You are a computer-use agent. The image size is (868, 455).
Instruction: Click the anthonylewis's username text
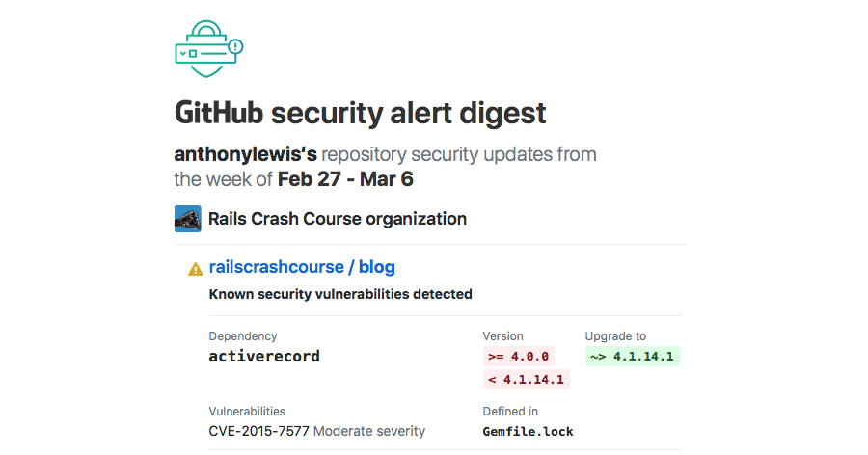tap(245, 154)
